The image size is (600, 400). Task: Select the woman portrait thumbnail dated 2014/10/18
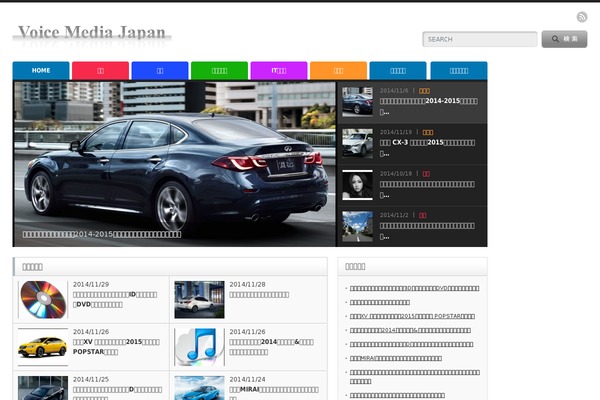(357, 185)
